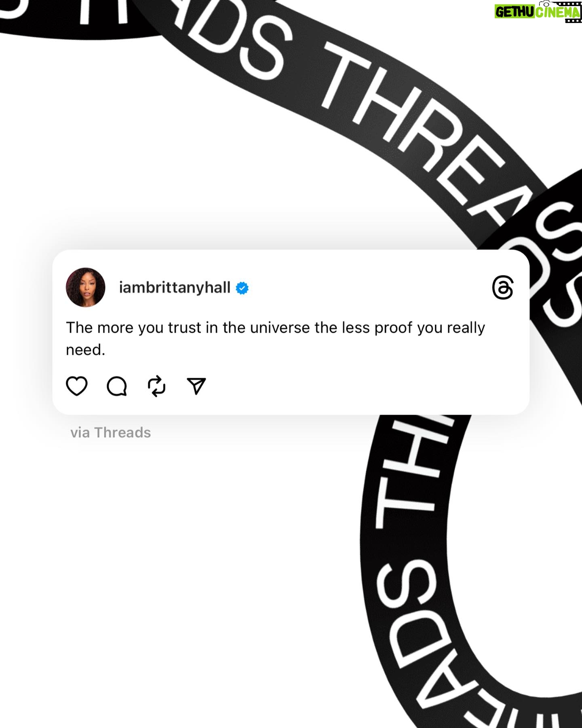Select the post text about trusting the universe
Screen dimensions: 582x728
(x=275, y=339)
